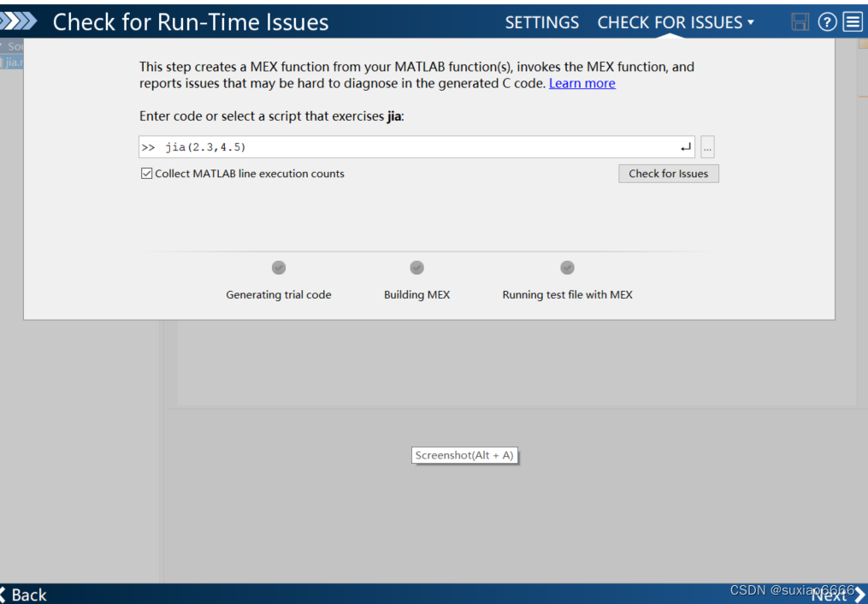
Task: Click the Running test file with MEX status icon
Action: (568, 268)
